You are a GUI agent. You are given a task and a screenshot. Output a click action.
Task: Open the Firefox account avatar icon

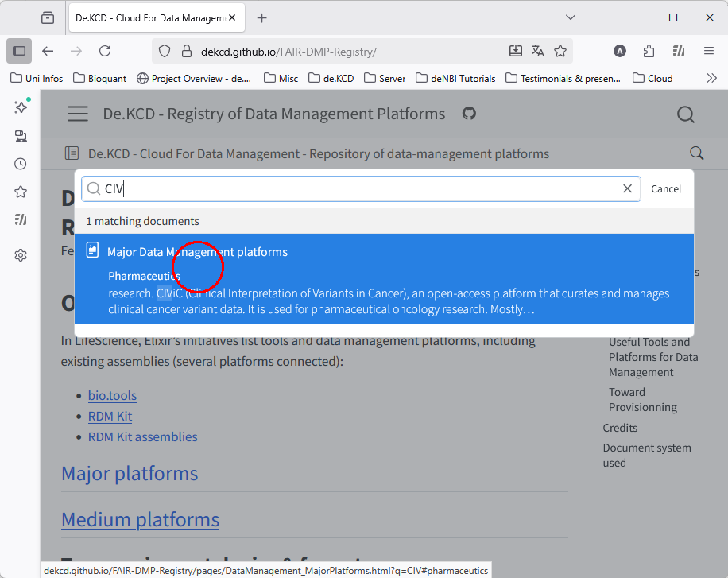point(619,51)
